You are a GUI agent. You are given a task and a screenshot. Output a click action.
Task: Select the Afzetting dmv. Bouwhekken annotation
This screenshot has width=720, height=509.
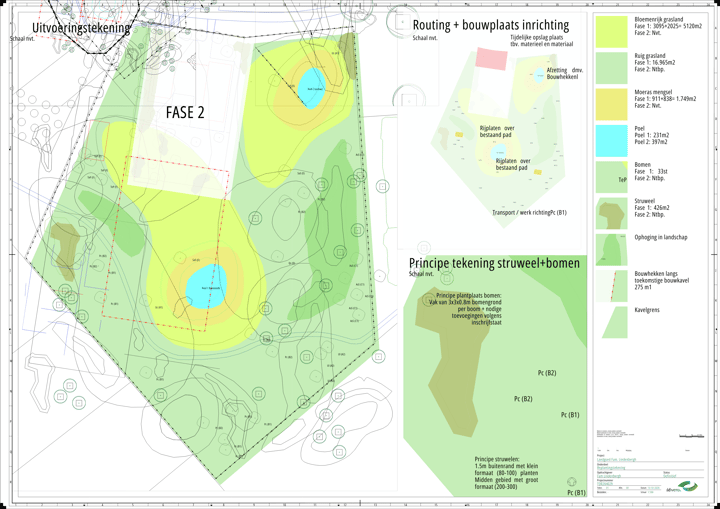click(x=565, y=74)
